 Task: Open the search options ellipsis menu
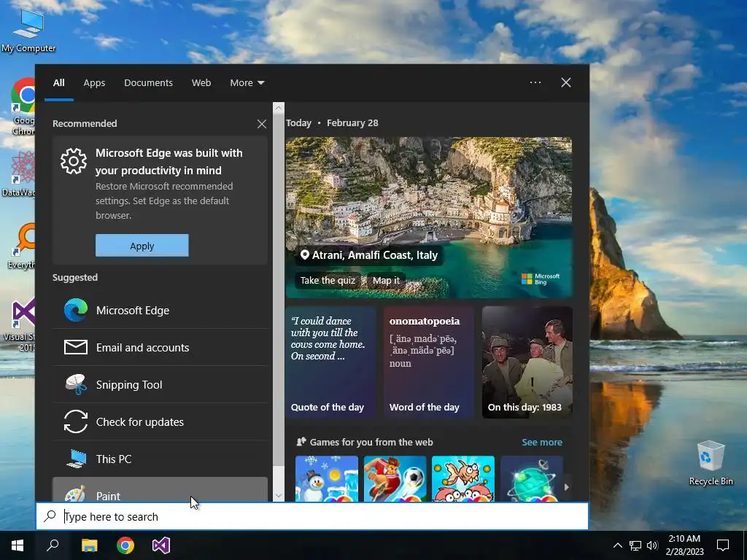point(535,82)
